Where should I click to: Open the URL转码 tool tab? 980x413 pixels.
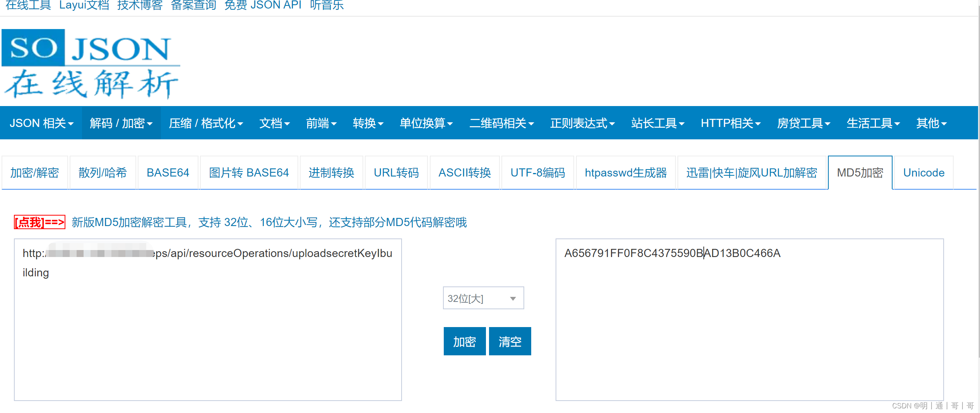coord(396,173)
